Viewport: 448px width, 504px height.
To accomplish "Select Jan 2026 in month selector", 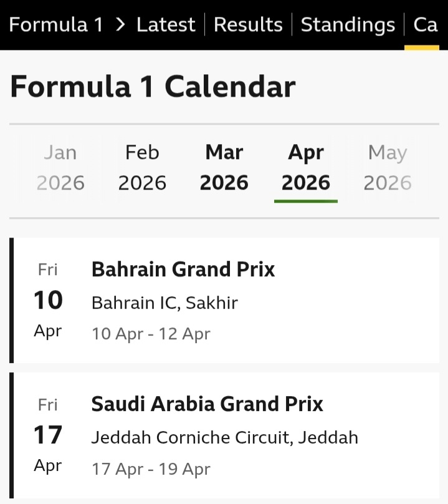I will point(60,167).
